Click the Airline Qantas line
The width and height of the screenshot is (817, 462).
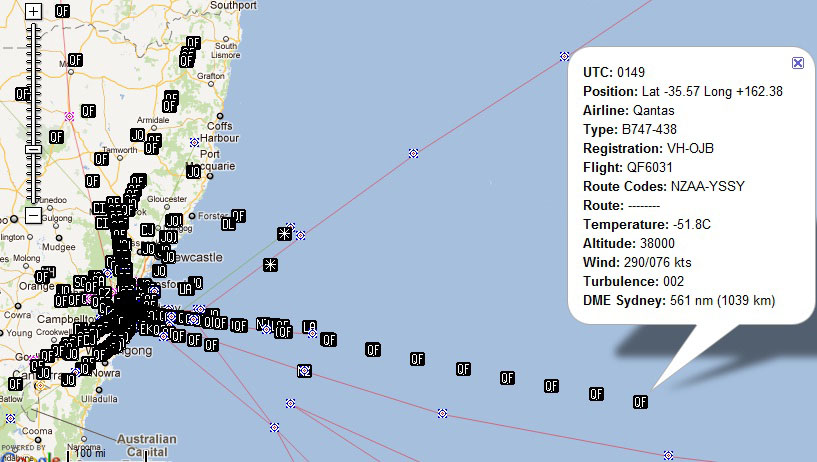tap(628, 110)
